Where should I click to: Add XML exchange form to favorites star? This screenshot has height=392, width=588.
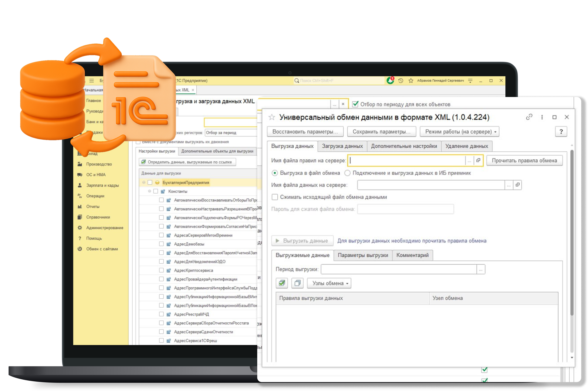coord(272,117)
